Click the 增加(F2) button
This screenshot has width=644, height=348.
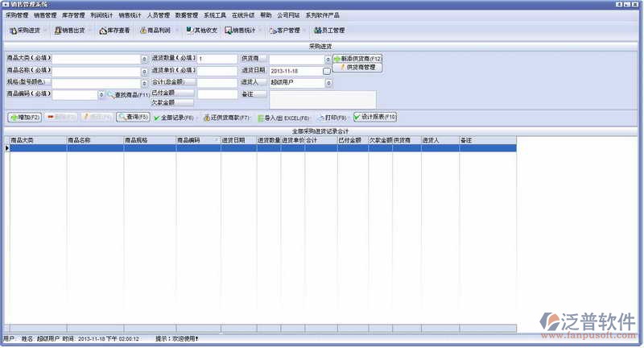[25, 118]
